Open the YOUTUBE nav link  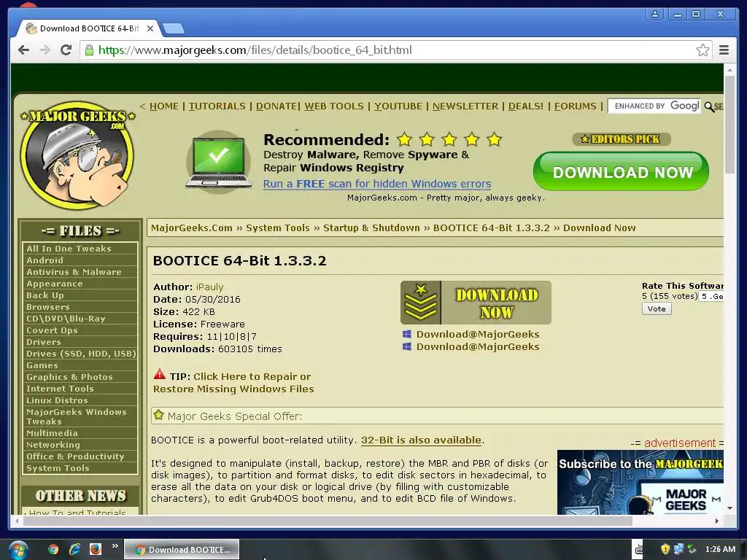(398, 106)
